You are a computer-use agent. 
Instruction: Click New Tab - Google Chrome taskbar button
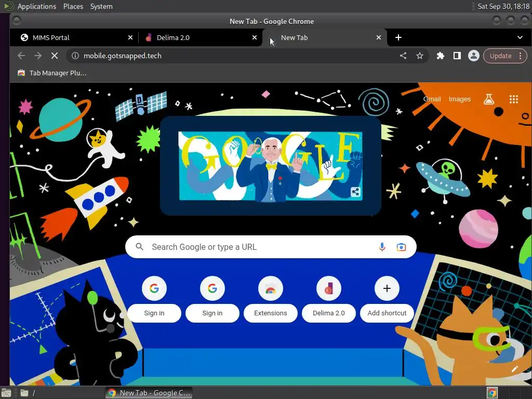(x=149, y=393)
